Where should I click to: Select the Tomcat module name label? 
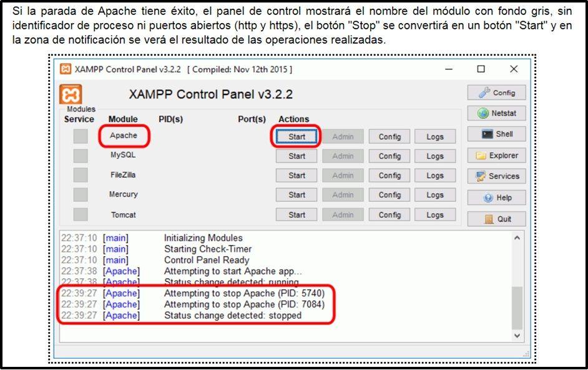tap(124, 215)
